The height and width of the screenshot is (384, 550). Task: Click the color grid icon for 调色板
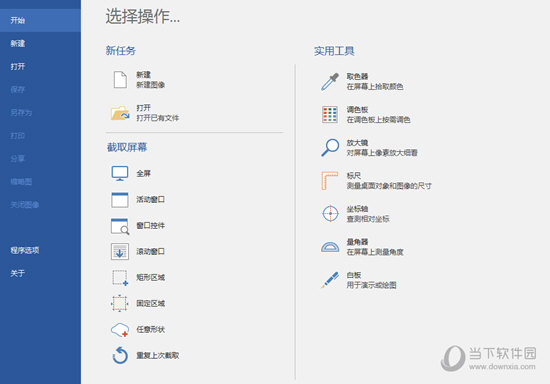pyautogui.click(x=330, y=115)
